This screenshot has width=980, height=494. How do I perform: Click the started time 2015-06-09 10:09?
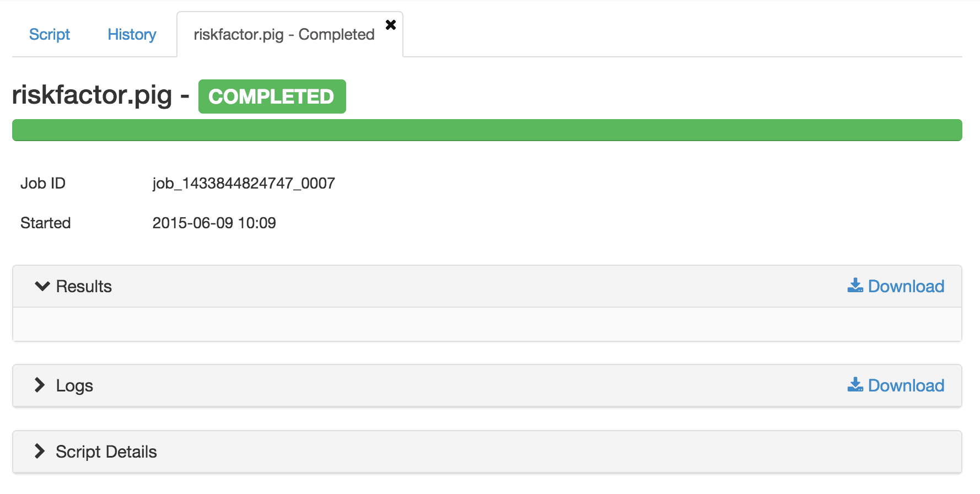tap(214, 223)
